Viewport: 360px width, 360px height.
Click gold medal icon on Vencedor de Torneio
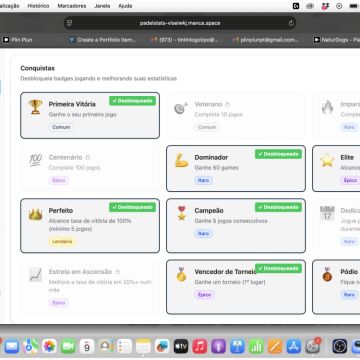[x=181, y=274]
